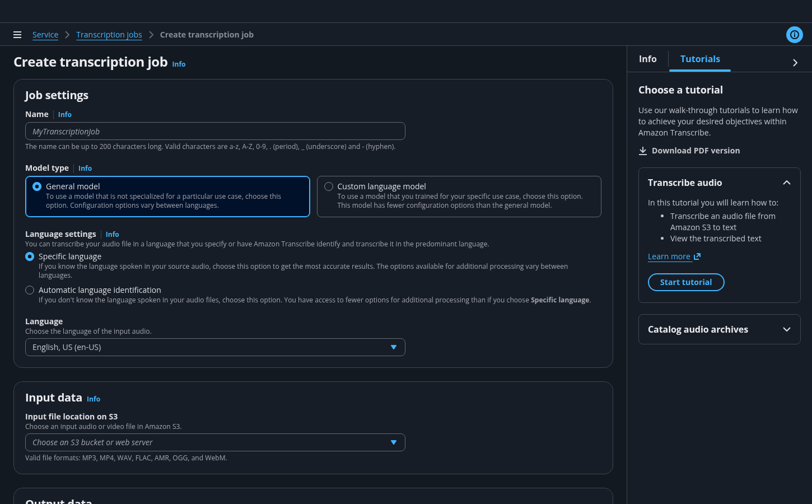Open the hamburger navigation menu
812x504 pixels.
pyautogui.click(x=17, y=35)
